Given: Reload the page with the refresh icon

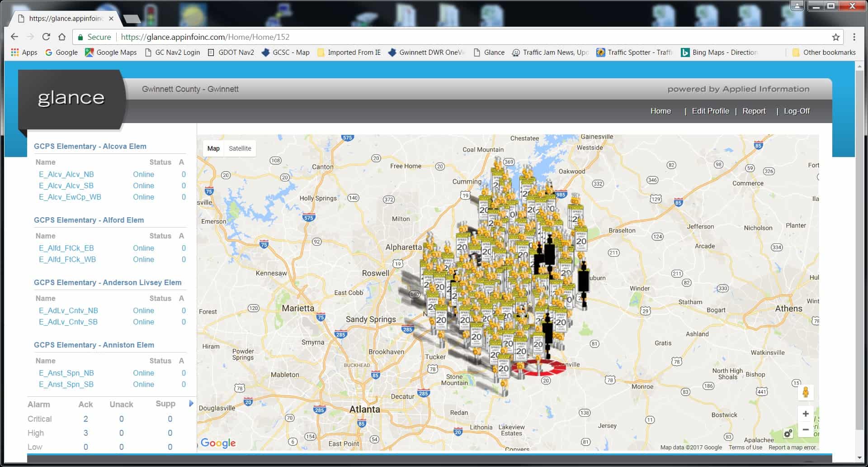Looking at the screenshot, I should point(46,37).
